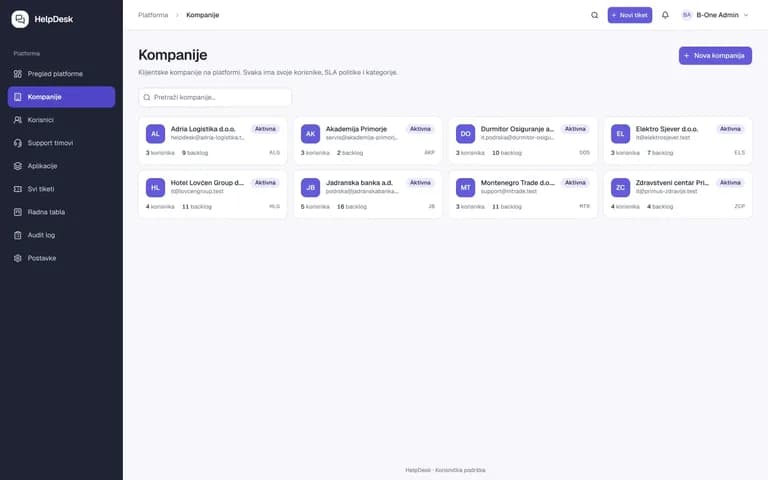Click the Audit log clipboard icon

pos(18,235)
